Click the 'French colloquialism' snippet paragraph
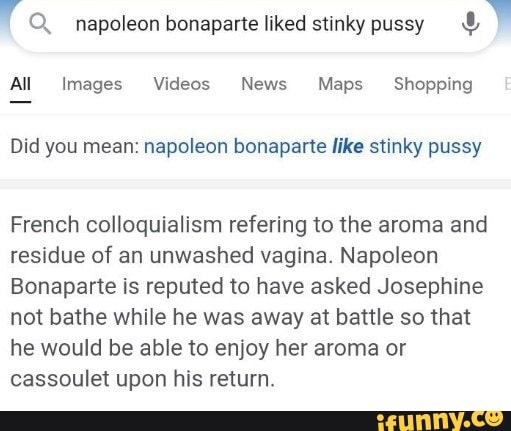The width and height of the screenshot is (511, 431). click(248, 302)
